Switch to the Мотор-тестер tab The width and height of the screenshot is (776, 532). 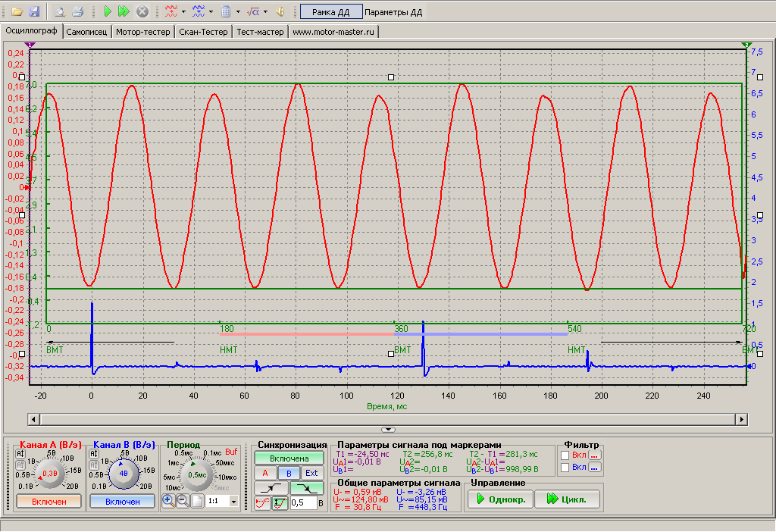[x=143, y=32]
